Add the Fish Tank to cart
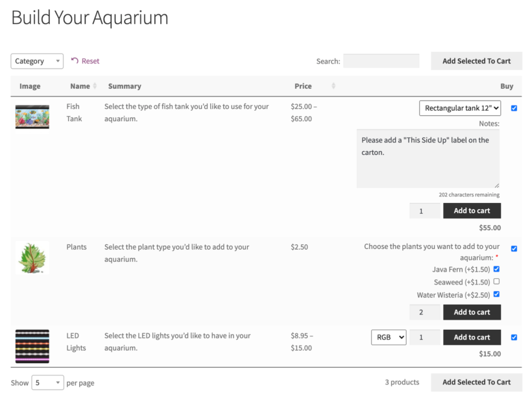This screenshot has height=398, width=532. [472, 211]
